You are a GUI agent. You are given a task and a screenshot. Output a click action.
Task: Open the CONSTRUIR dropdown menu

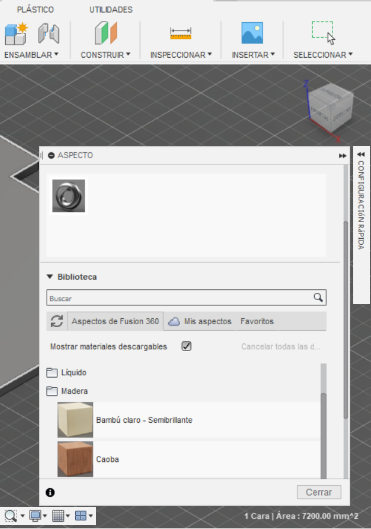pos(105,55)
